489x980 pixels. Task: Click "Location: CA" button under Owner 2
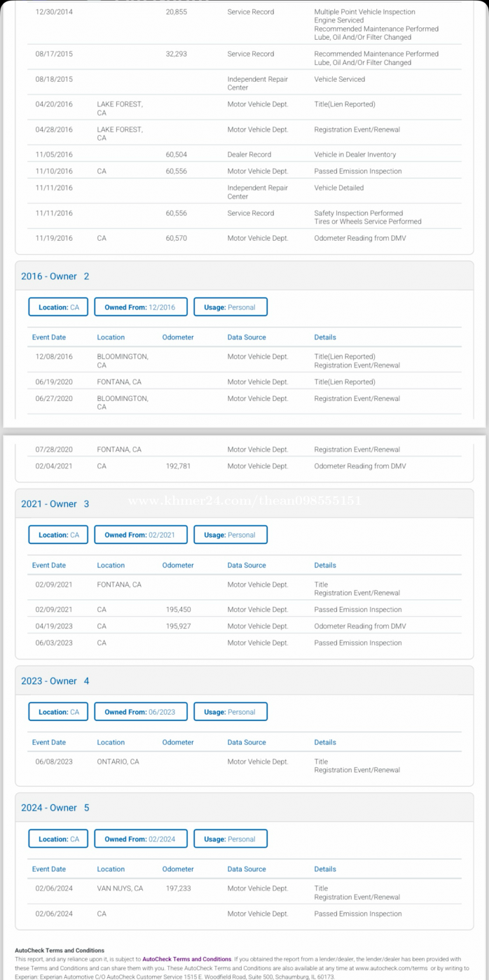pos(58,307)
